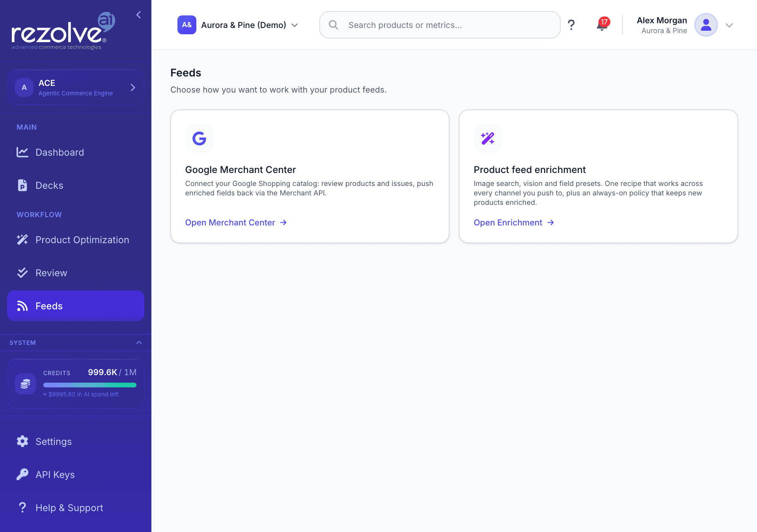Click the Product feed enrichment card title
This screenshot has width=757, height=532.
(530, 170)
